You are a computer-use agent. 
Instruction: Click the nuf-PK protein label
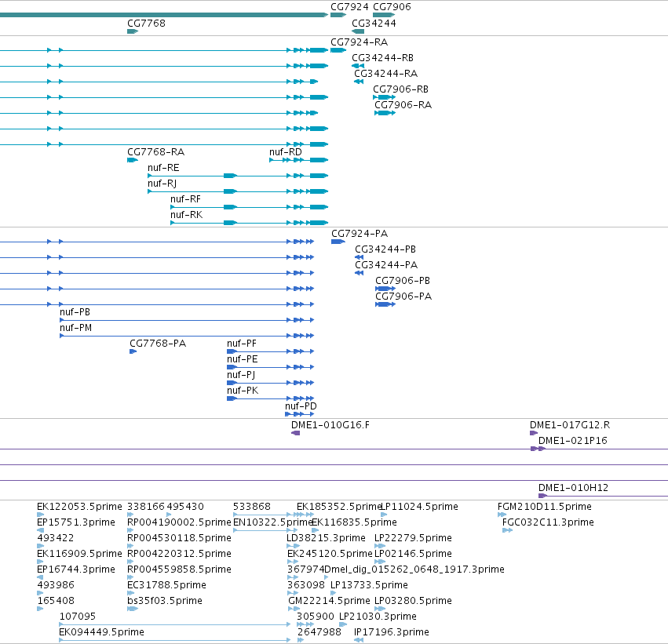243,391
